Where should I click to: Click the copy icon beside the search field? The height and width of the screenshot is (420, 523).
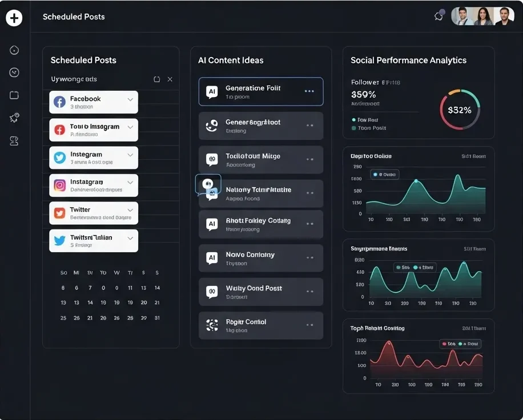[157, 79]
